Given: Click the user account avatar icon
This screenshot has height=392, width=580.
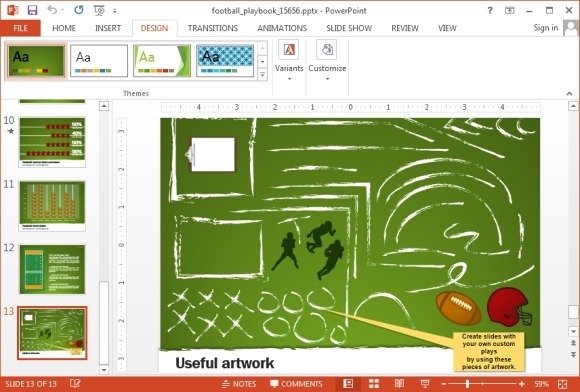Looking at the screenshot, I should tap(570, 28).
